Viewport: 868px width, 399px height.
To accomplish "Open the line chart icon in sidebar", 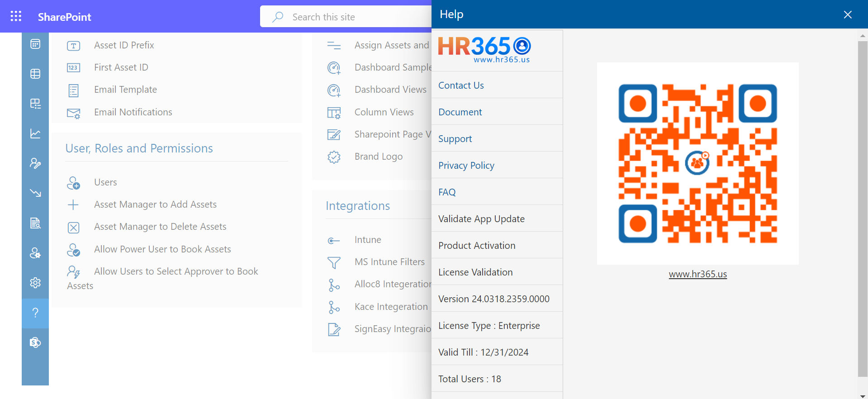I will pos(35,133).
